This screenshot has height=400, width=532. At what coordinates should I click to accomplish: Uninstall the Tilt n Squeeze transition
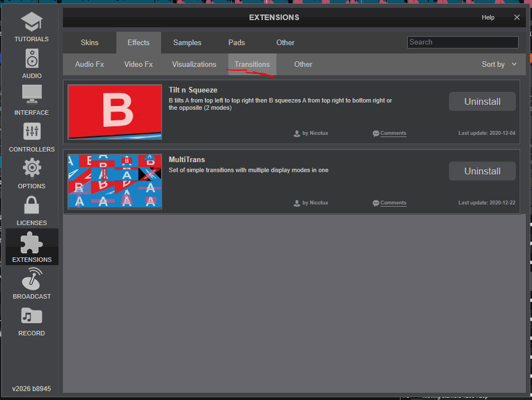(x=482, y=101)
